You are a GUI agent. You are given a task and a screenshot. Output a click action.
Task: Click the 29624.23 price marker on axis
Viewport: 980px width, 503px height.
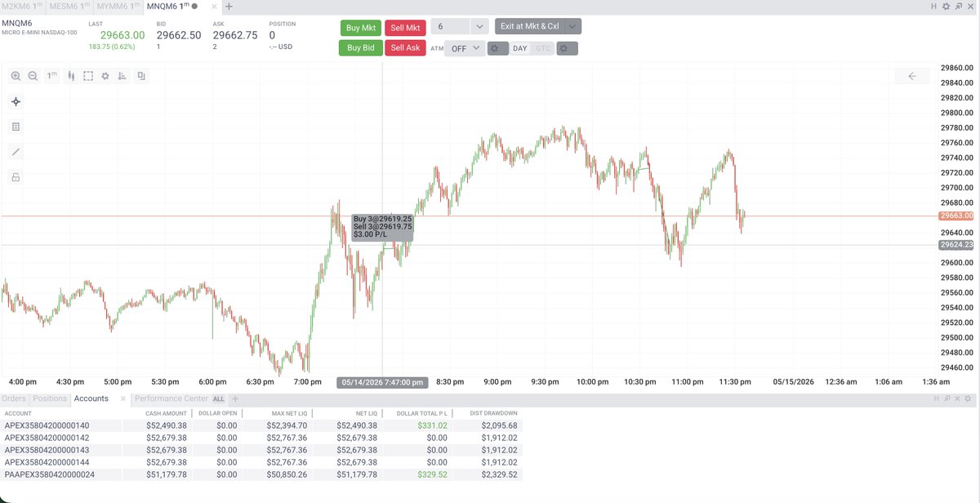[955, 245]
